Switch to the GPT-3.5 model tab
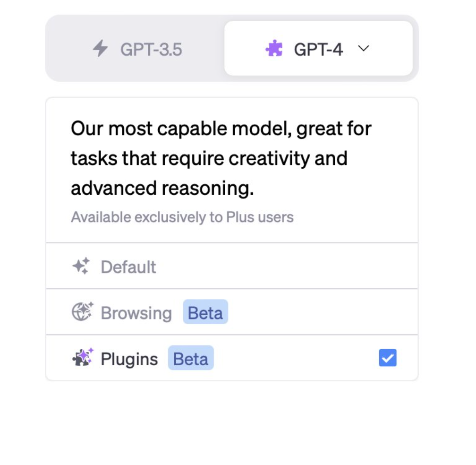476x465 pixels. (x=151, y=49)
